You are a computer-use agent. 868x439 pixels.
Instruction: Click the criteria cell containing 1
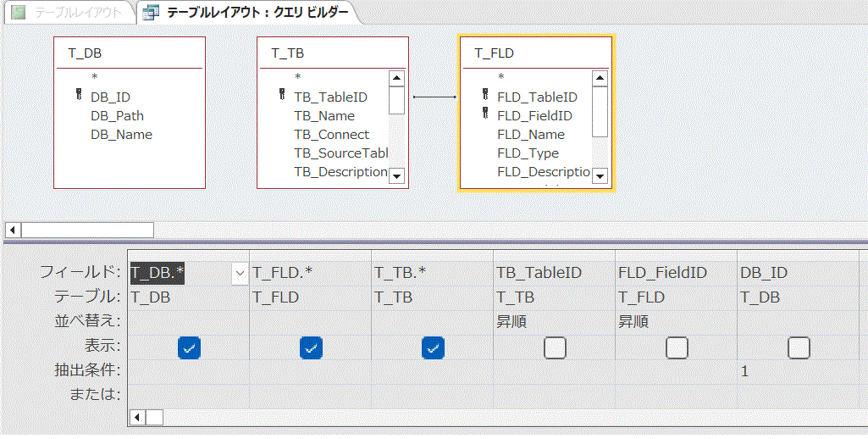tap(798, 371)
